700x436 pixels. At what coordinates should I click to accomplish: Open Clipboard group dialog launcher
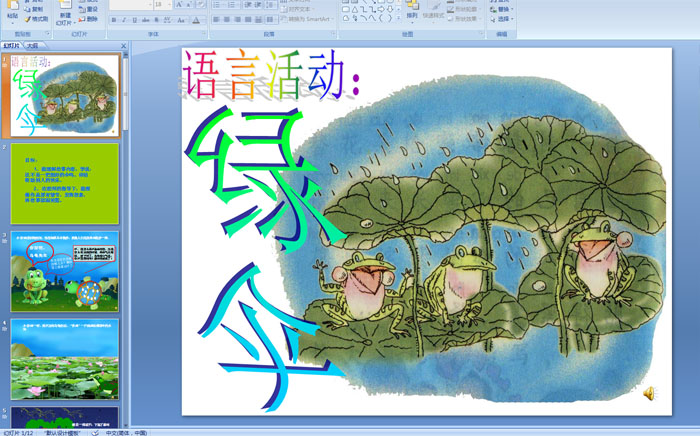click(x=47, y=34)
